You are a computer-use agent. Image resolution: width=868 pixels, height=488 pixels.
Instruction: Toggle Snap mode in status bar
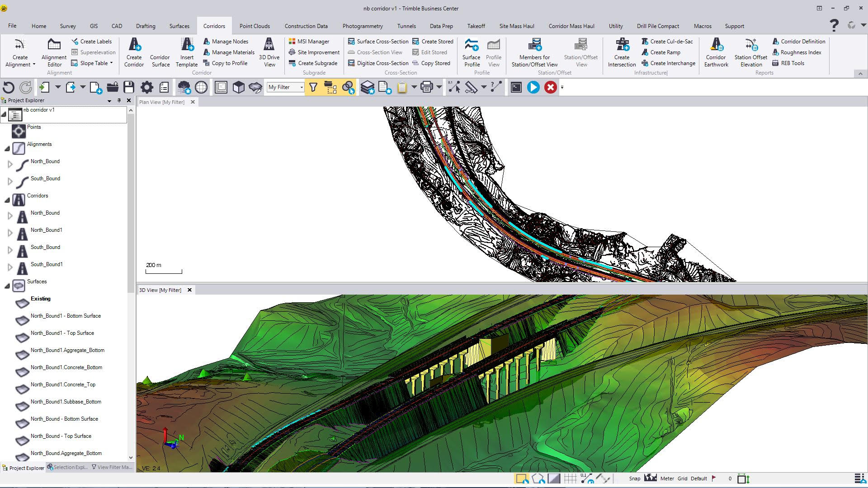[x=635, y=479]
